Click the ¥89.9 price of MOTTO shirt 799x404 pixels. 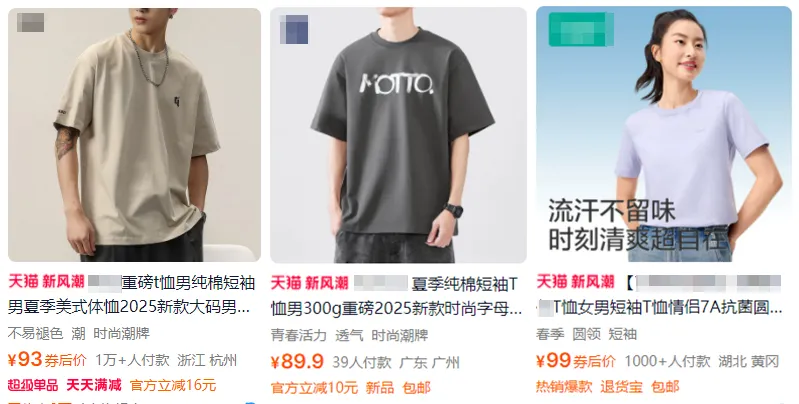pyautogui.click(x=297, y=362)
